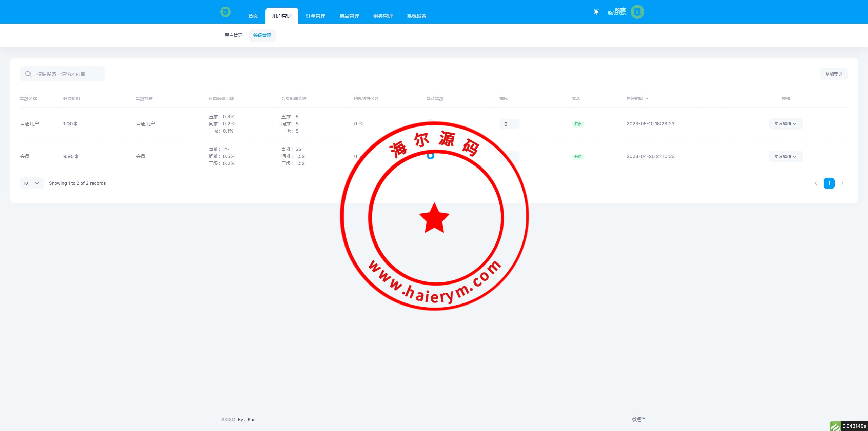The height and width of the screenshot is (431, 868).
Task: Expand 更多操作 for 普通用户 row
Action: pyautogui.click(x=785, y=124)
